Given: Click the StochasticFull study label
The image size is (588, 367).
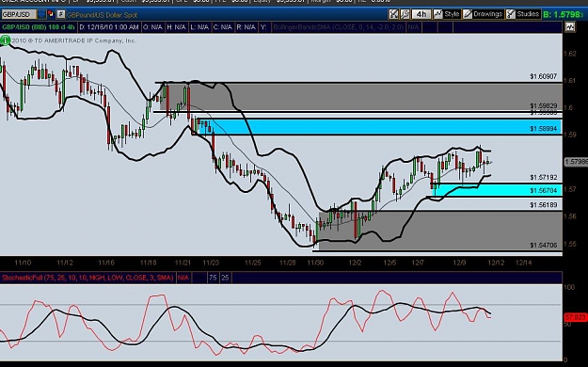Looking at the screenshot, I should click(x=87, y=278).
